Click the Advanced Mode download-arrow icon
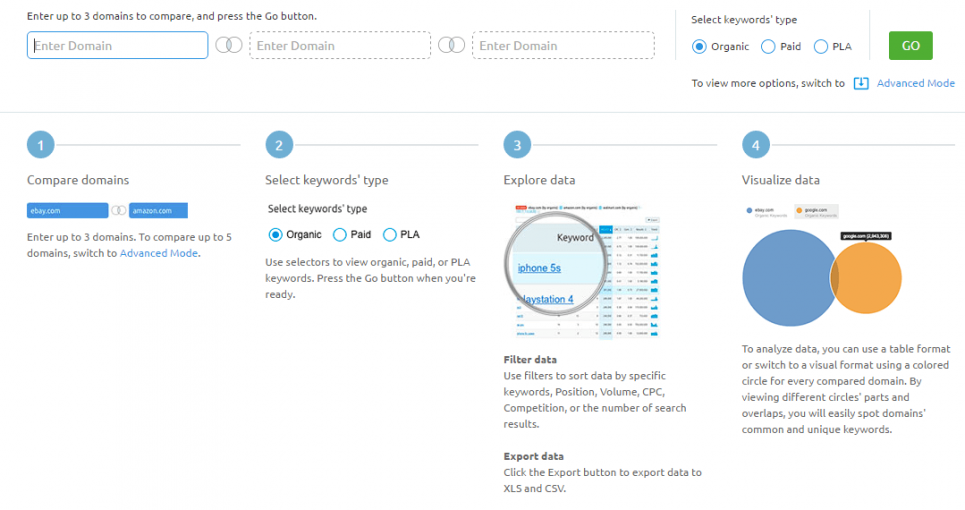The width and height of the screenshot is (965, 510). click(x=861, y=83)
